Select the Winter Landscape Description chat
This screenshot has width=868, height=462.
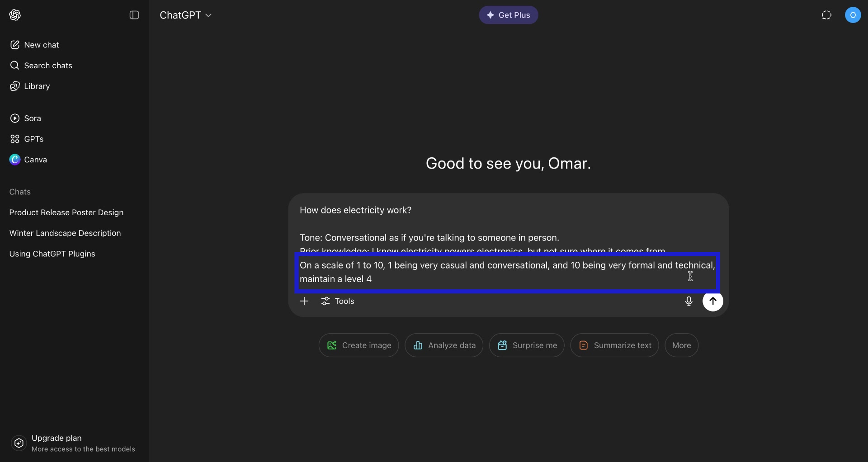(66, 233)
